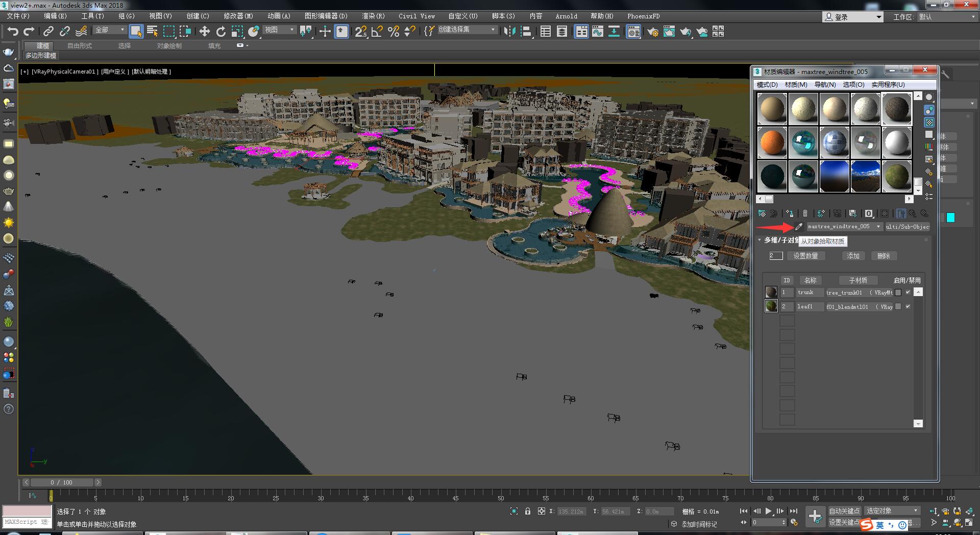
Task: Open the 渲染(R) menu
Action: [373, 16]
